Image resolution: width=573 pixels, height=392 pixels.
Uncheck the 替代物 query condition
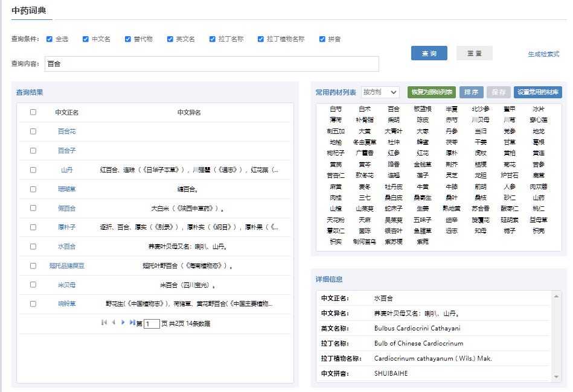[128, 39]
